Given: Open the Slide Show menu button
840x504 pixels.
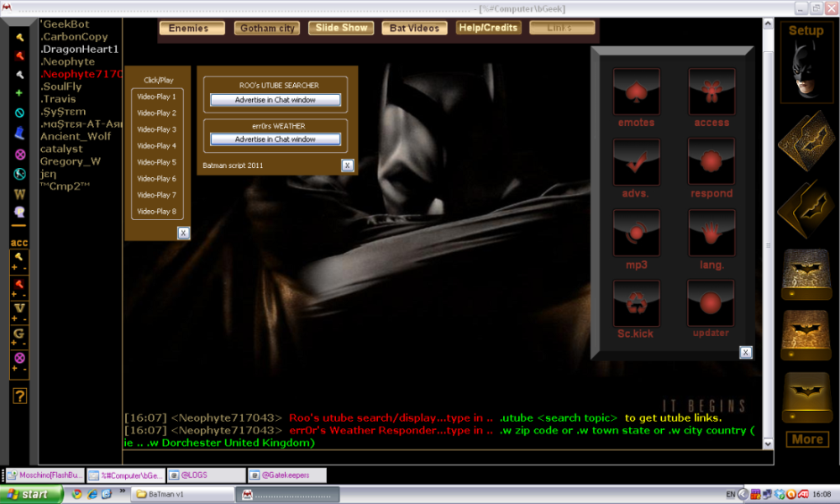Looking at the screenshot, I should pyautogui.click(x=341, y=28).
